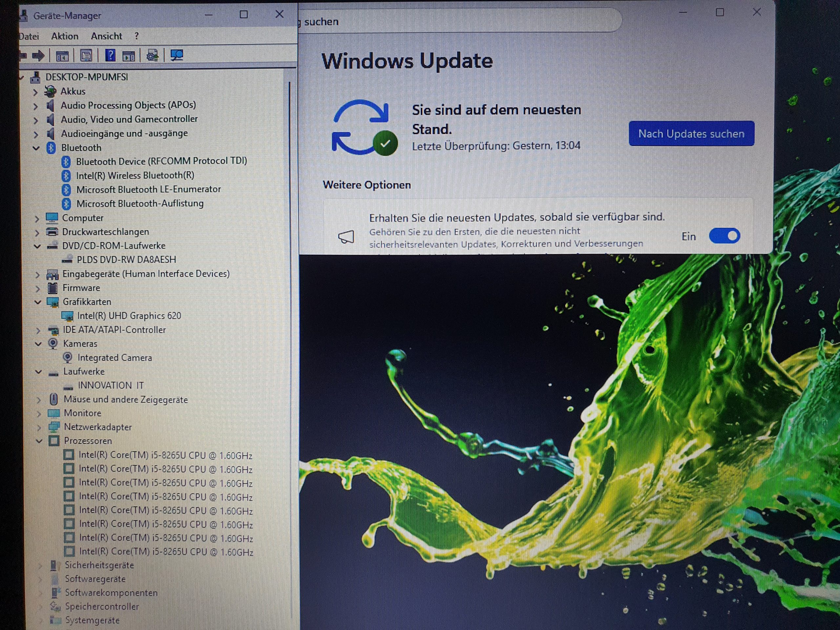
Task: Click scan for hardware changes icon
Action: [177, 55]
